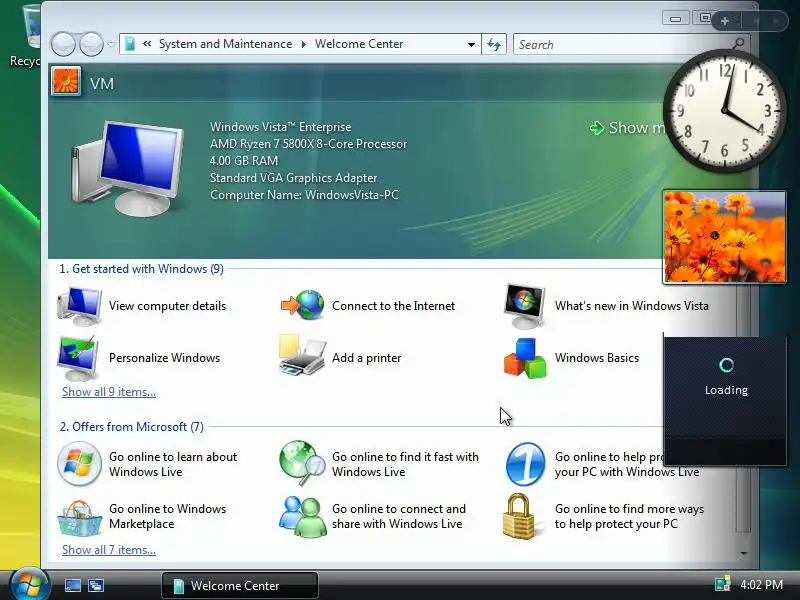This screenshot has width=800, height=600.
Task: Click the Connect to the Internet globe icon
Action: pos(303,305)
